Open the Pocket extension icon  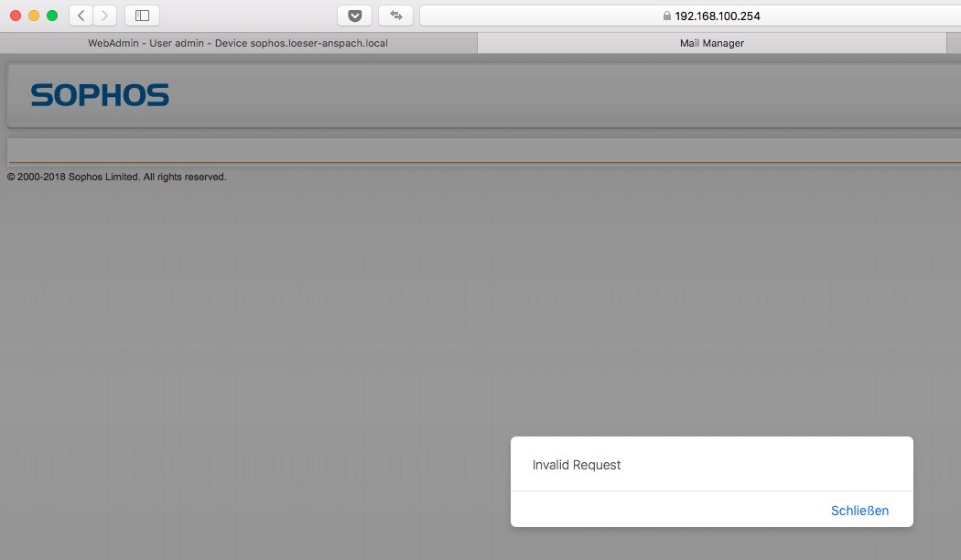click(355, 16)
